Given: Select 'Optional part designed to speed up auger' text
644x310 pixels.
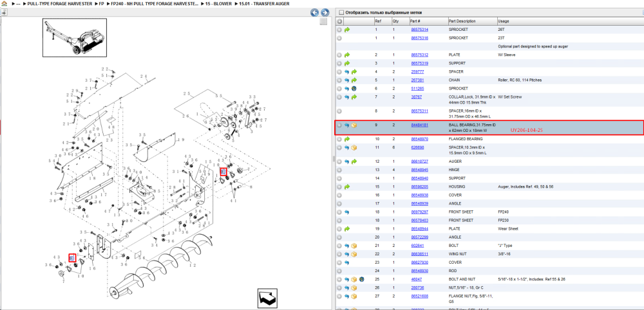Looking at the screenshot, I should 533,47.
